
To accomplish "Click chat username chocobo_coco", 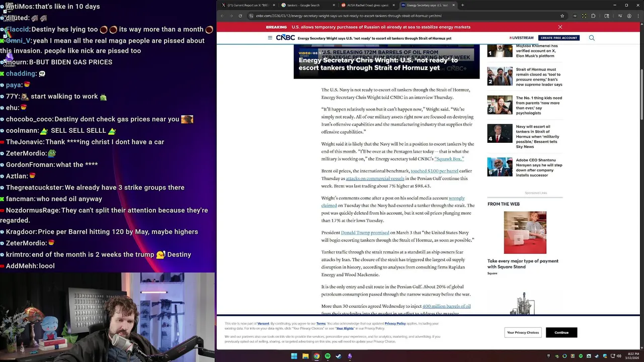I will point(29,119).
